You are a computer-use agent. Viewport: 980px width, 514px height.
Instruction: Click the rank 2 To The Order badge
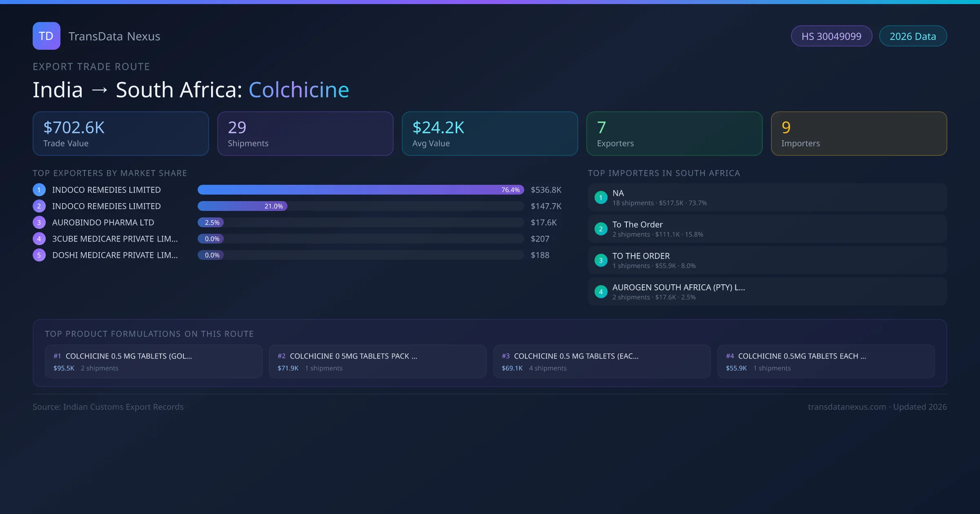(x=601, y=229)
